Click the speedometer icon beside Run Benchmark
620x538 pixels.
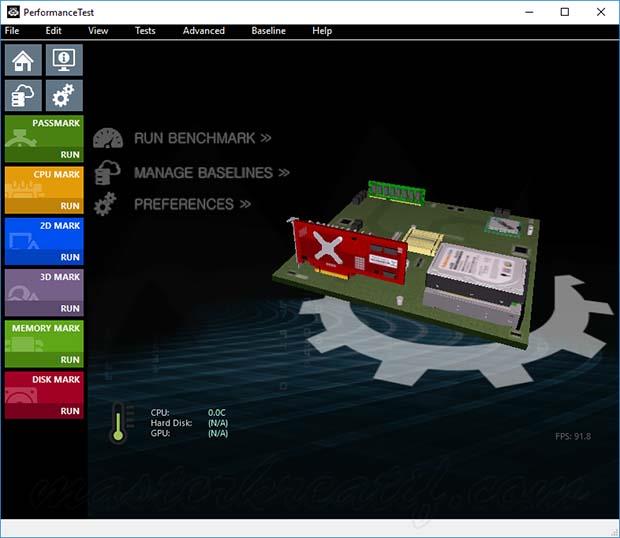tap(108, 138)
